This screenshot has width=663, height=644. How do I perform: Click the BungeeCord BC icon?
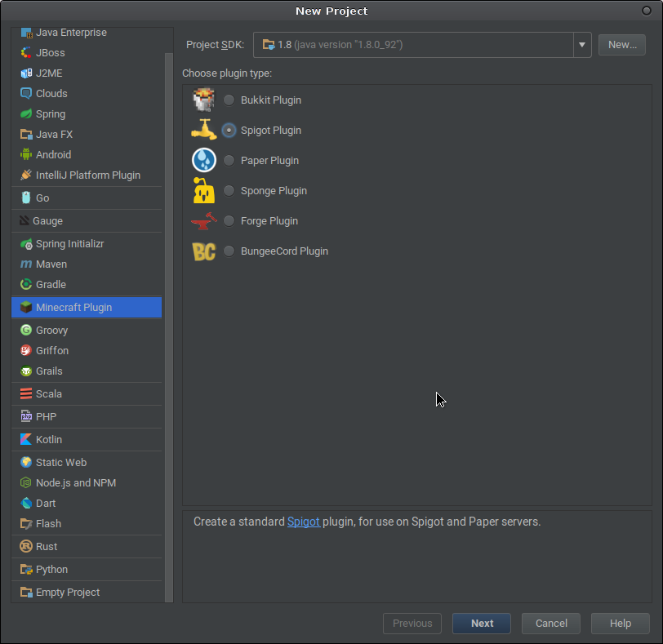click(203, 251)
